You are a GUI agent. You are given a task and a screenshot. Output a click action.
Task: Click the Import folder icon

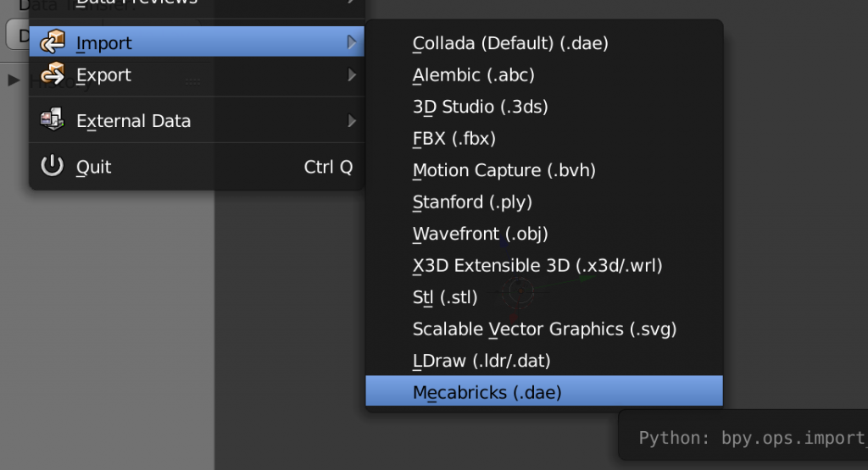(x=53, y=42)
